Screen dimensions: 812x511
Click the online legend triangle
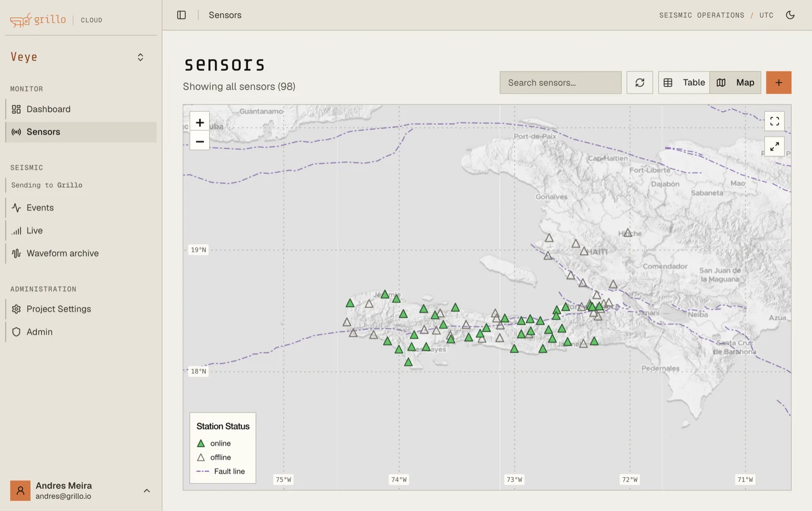(201, 444)
